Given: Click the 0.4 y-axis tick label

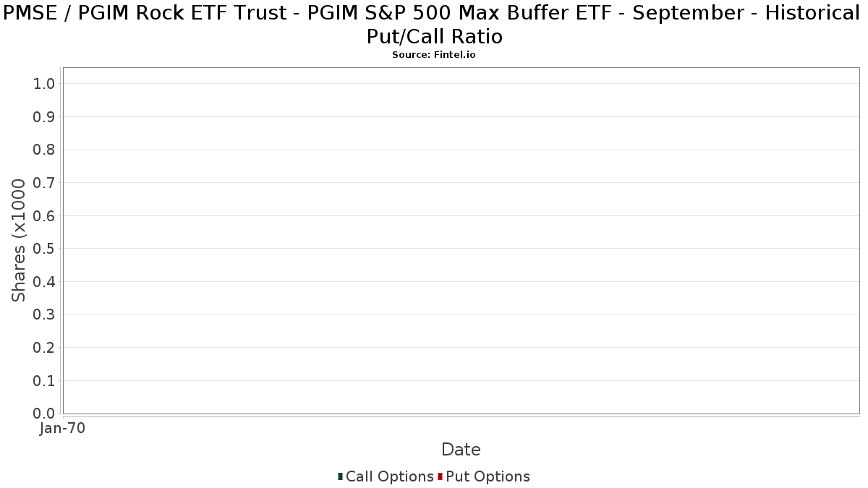Looking at the screenshot, I should (x=44, y=281).
